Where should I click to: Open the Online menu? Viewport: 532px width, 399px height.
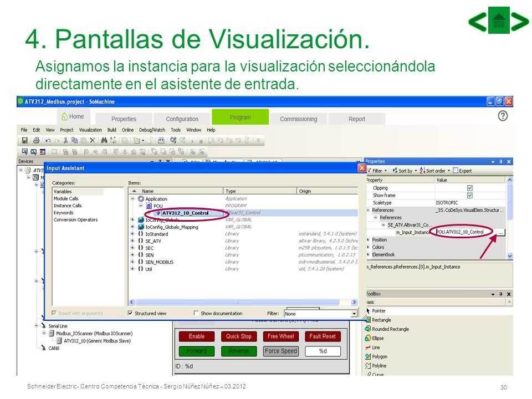click(x=127, y=130)
